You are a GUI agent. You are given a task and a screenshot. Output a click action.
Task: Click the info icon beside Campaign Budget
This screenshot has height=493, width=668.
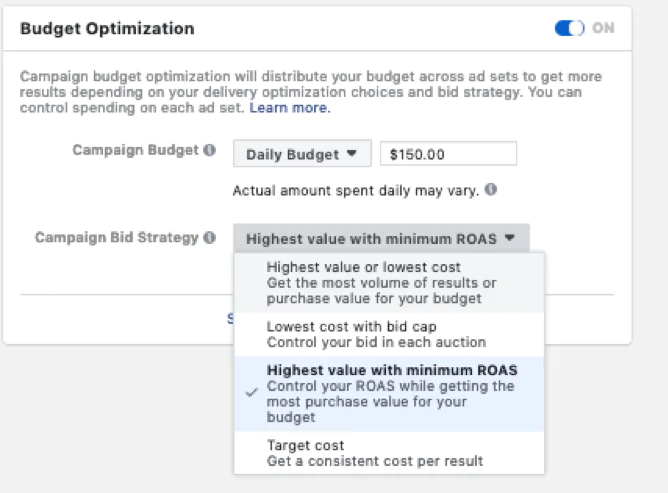[x=209, y=151]
